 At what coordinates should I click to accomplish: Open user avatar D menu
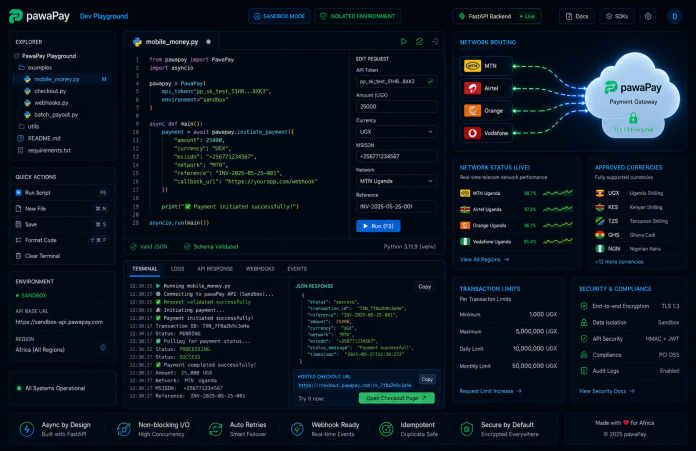pos(675,16)
